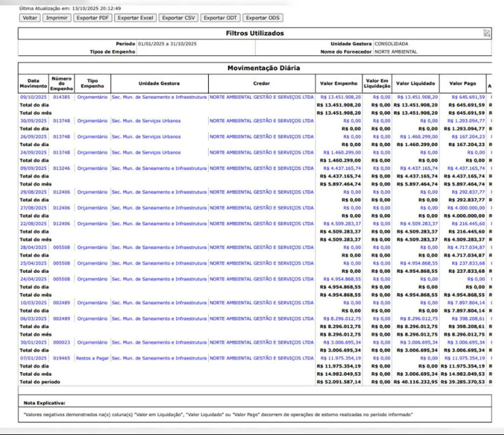Open empenho number 014385 link
The width and height of the screenshot is (504, 435).
pos(61,97)
